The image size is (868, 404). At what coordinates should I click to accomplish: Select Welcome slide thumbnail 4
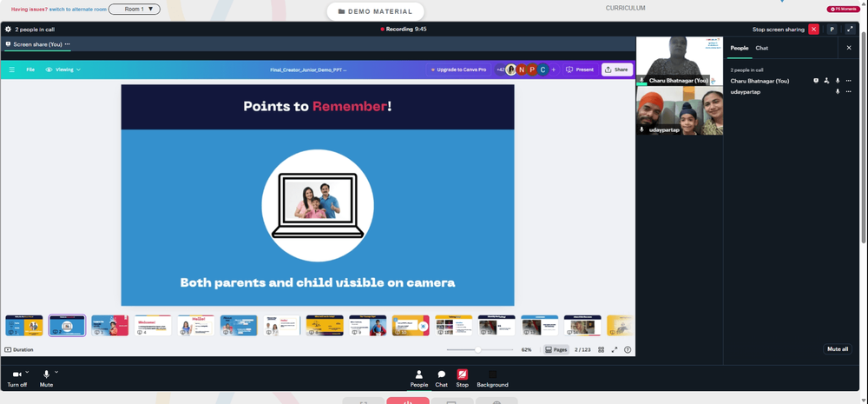pos(153,325)
